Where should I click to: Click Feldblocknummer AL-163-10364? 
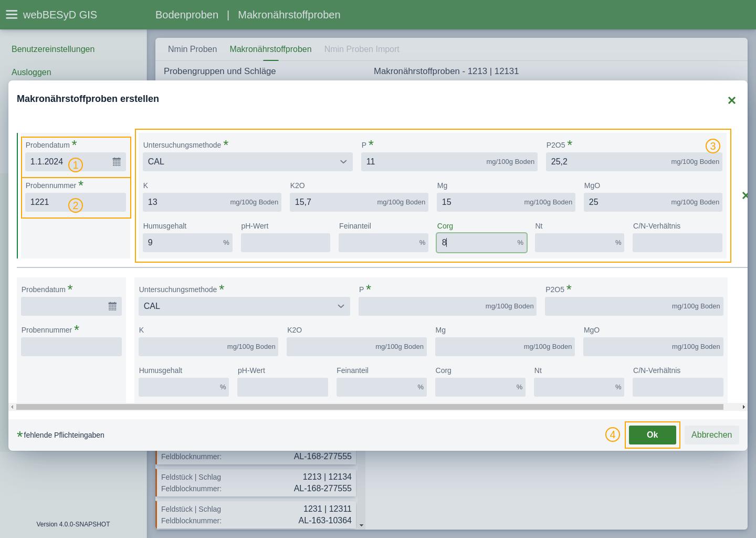click(x=325, y=521)
